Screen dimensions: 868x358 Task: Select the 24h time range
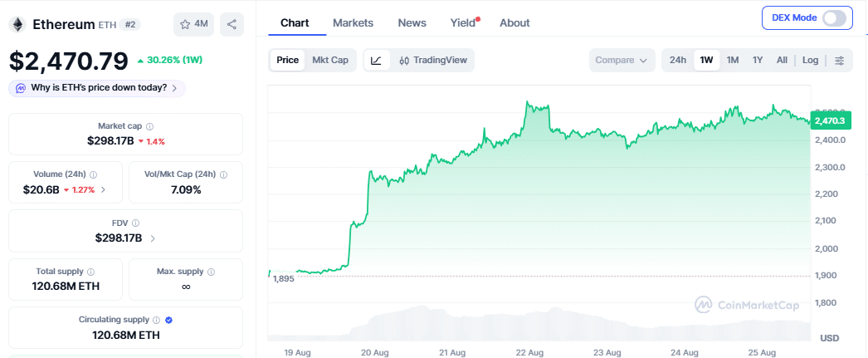point(678,60)
